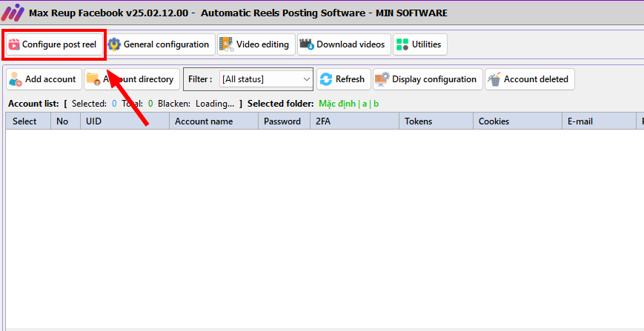Sort by UID column header

tap(125, 121)
